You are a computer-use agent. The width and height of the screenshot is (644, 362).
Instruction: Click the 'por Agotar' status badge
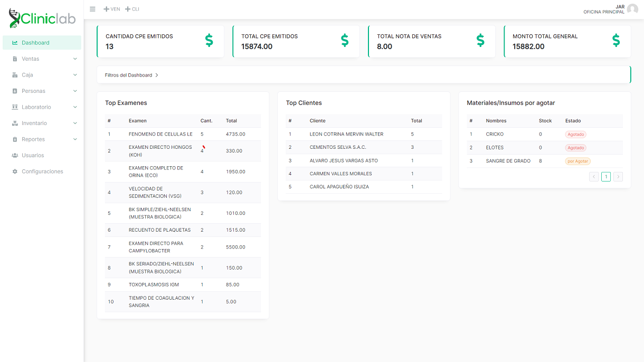577,161
